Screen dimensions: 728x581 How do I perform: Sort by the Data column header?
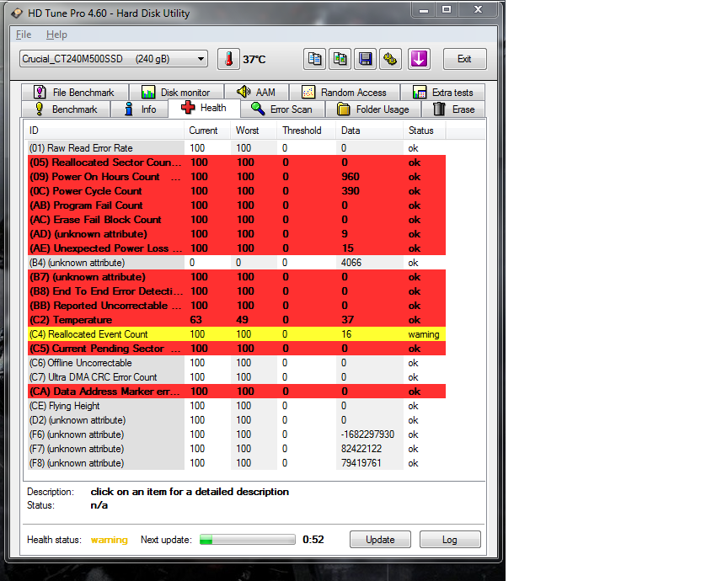coord(370,131)
